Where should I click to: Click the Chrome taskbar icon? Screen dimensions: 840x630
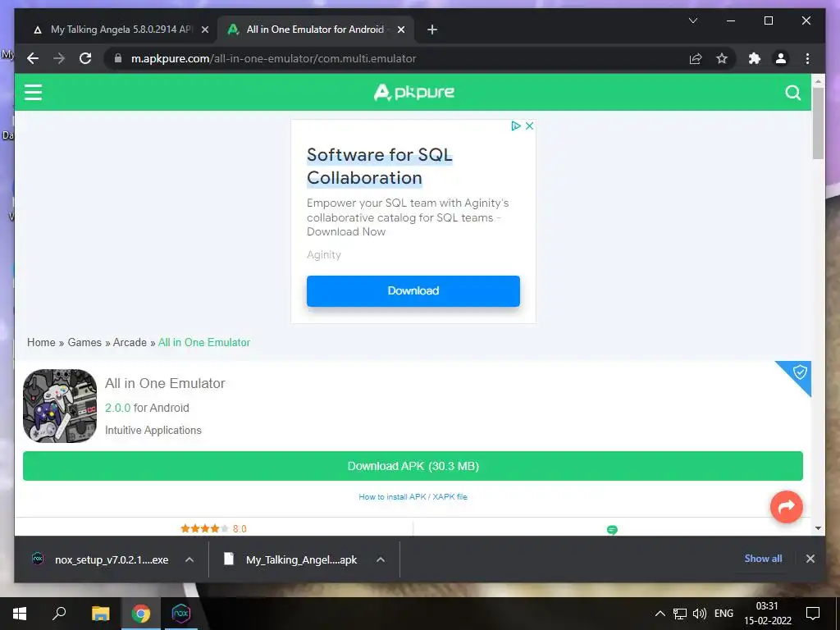[141, 614]
